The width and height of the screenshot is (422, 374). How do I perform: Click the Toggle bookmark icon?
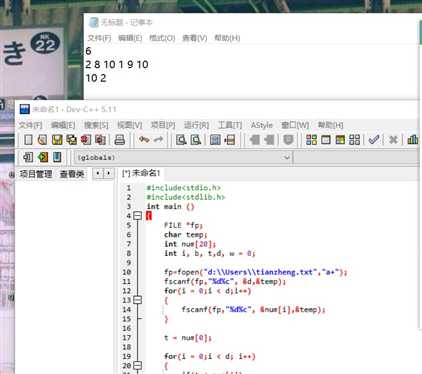click(43, 157)
